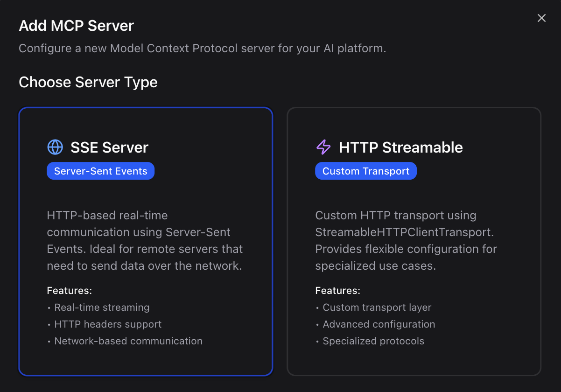
Task: Click the Server-Sent Events badge
Action: [100, 171]
